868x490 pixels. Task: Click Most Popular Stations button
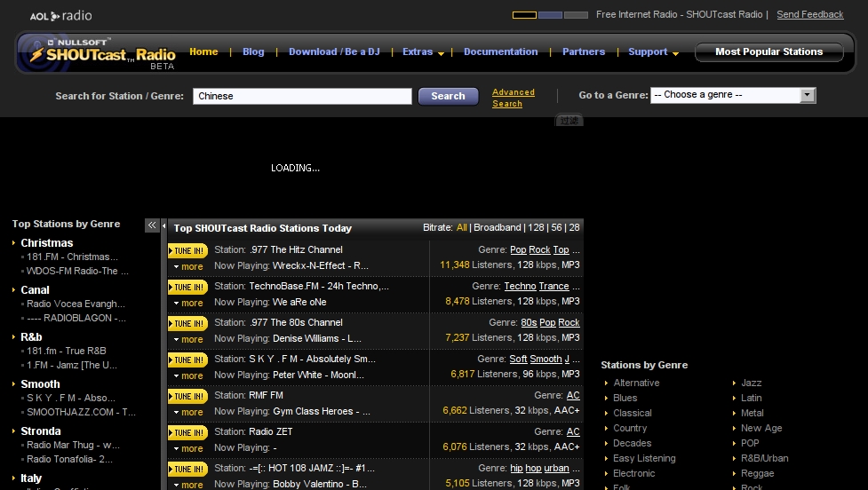768,52
